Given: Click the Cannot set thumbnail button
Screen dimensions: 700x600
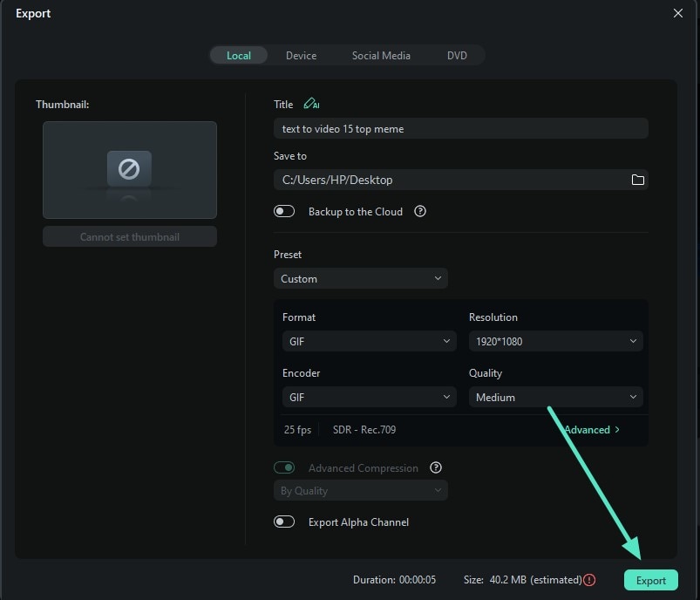Looking at the screenshot, I should (130, 236).
